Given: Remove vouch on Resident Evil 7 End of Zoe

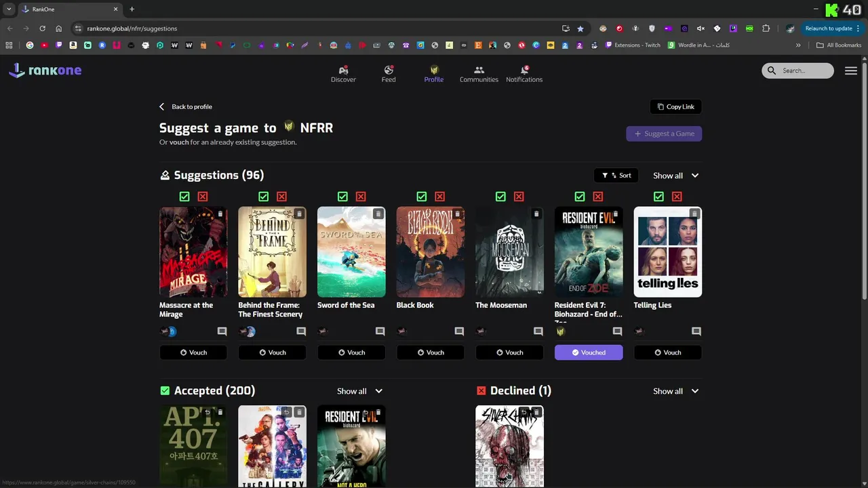Looking at the screenshot, I should pos(589,352).
